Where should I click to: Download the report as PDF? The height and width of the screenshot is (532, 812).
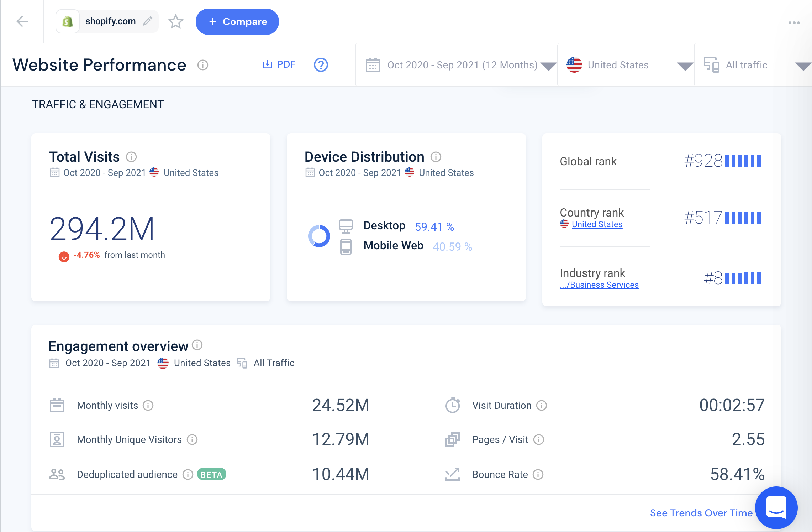click(279, 64)
